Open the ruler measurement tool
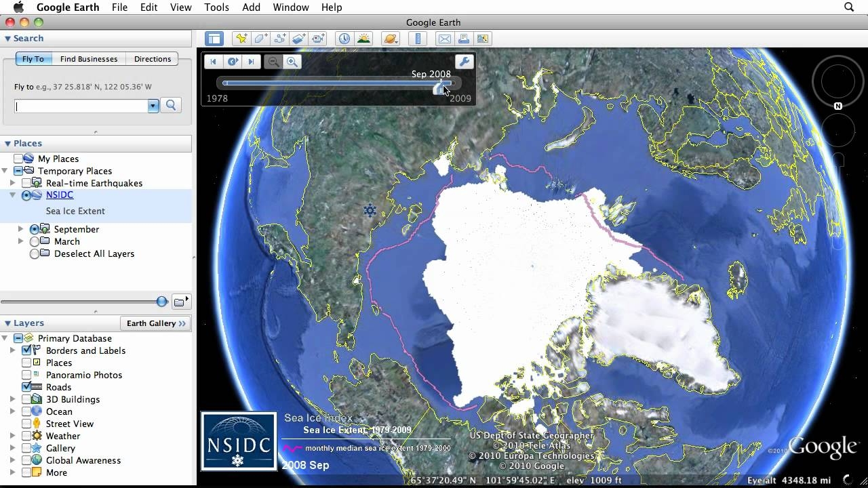Image resolution: width=868 pixels, height=488 pixels. 418,39
